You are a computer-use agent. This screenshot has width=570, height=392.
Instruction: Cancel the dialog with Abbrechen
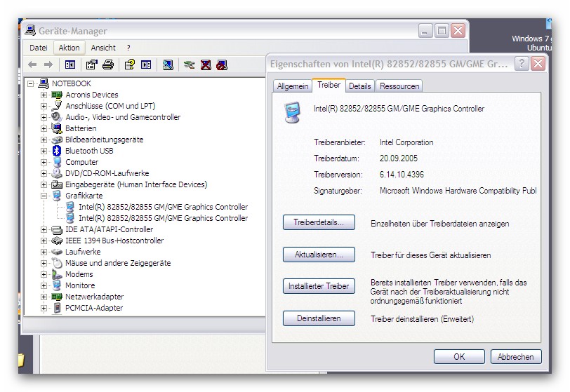(516, 357)
